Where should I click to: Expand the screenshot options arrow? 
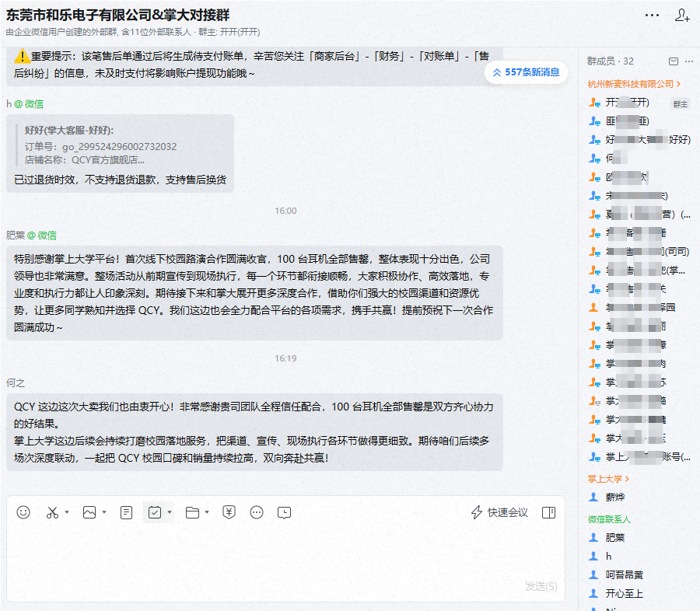pyautogui.click(x=67, y=512)
